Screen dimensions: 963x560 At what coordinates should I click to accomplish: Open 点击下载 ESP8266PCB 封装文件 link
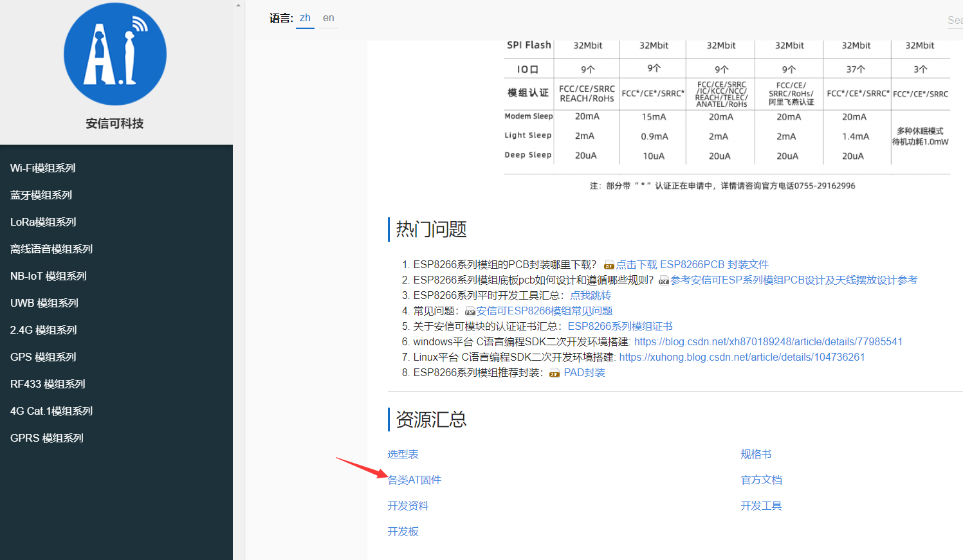[x=692, y=265]
